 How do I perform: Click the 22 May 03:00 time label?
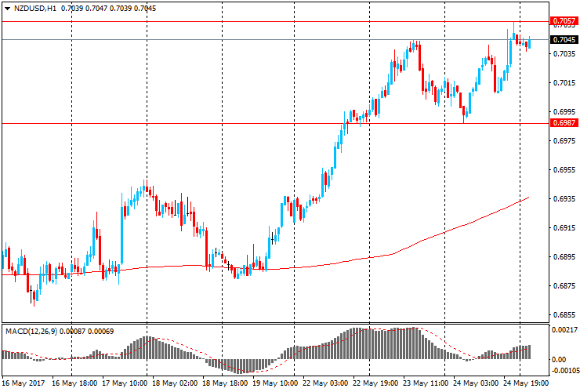[x=325, y=383]
